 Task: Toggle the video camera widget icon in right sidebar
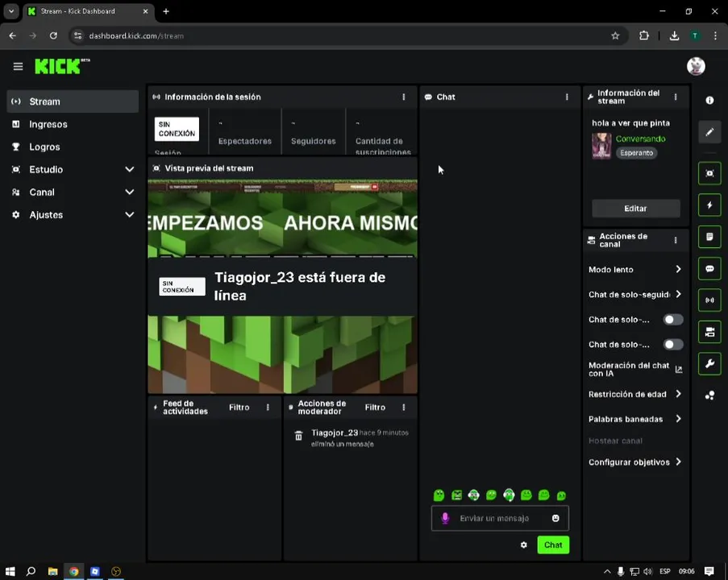click(709, 332)
